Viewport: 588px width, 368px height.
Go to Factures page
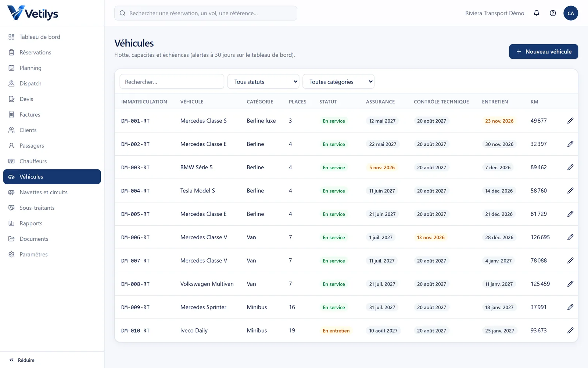52,114
